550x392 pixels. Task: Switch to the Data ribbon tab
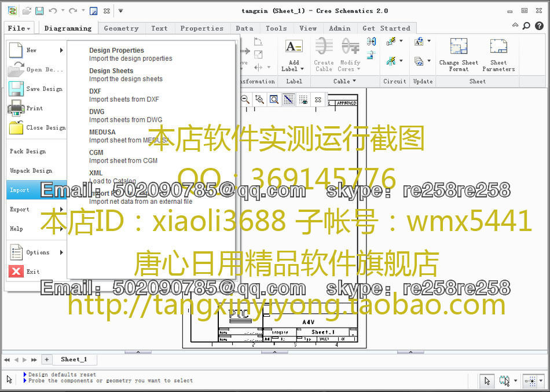[x=244, y=28]
